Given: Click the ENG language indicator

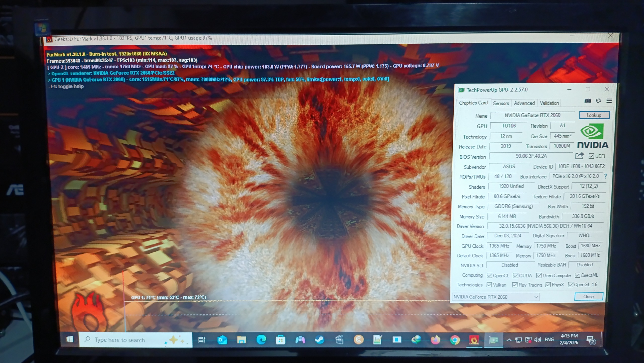Looking at the screenshot, I should [x=549, y=340].
